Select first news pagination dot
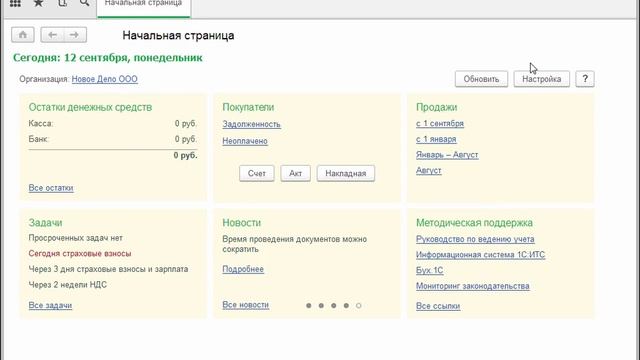The image size is (640, 360). (309, 305)
